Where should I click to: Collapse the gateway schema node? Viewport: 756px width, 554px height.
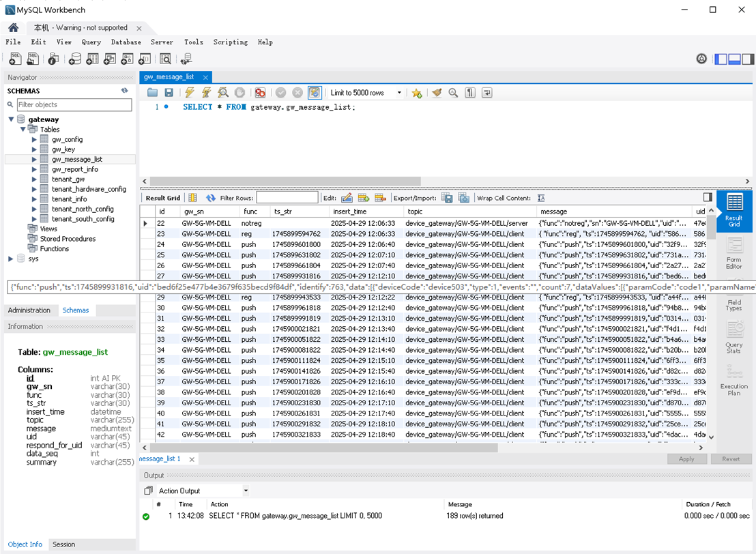coord(11,119)
